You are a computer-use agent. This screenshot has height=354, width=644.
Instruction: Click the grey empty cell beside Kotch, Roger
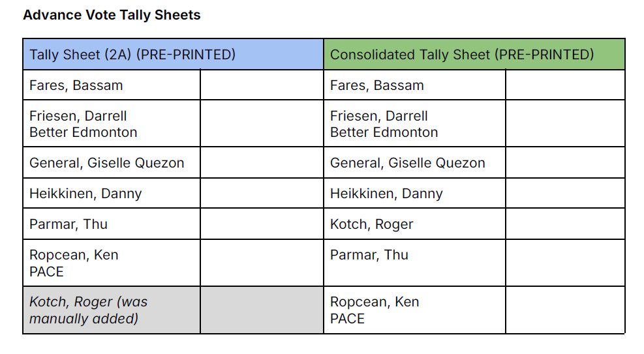click(262, 310)
